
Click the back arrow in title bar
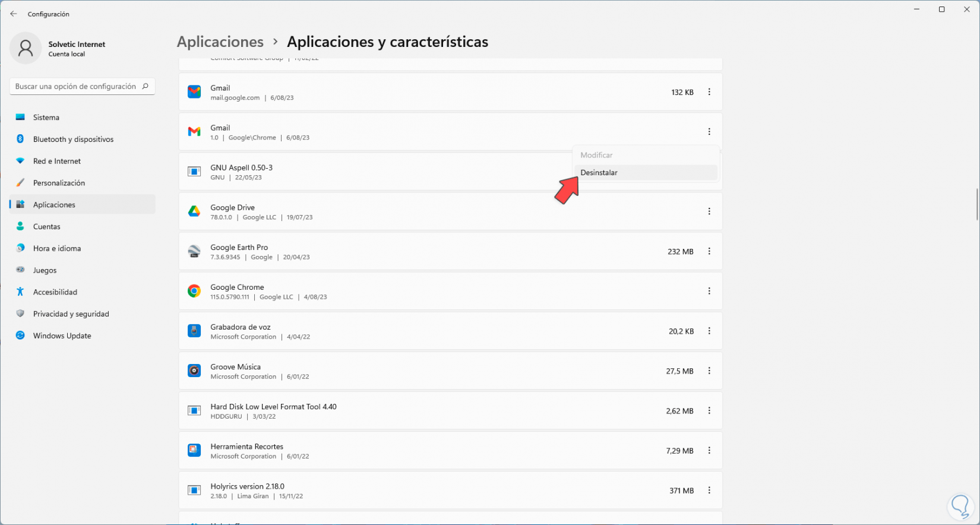click(14, 14)
